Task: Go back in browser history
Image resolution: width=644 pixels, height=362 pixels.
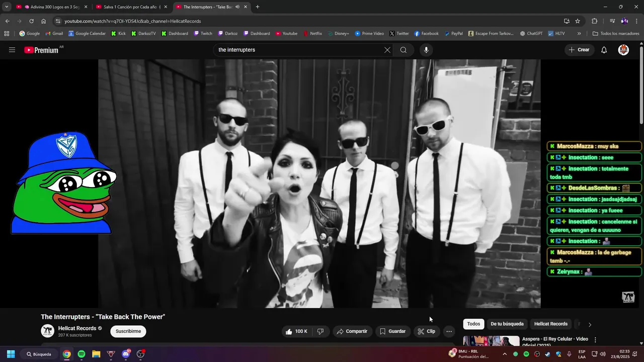Action: pos(7,21)
